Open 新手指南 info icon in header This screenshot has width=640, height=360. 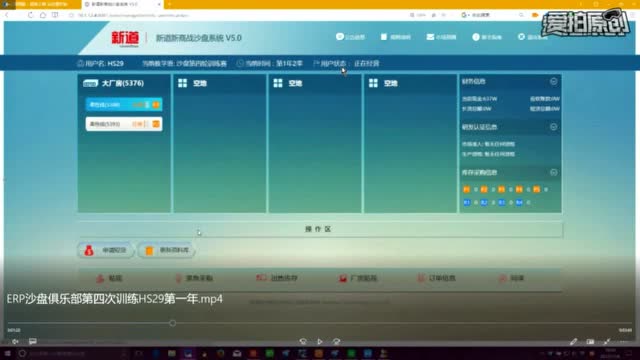pyautogui.click(x=476, y=37)
